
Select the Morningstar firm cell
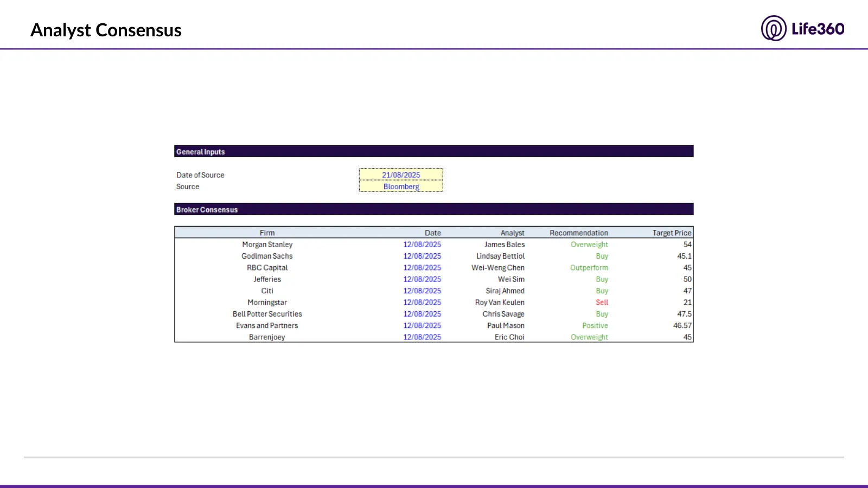267,303
